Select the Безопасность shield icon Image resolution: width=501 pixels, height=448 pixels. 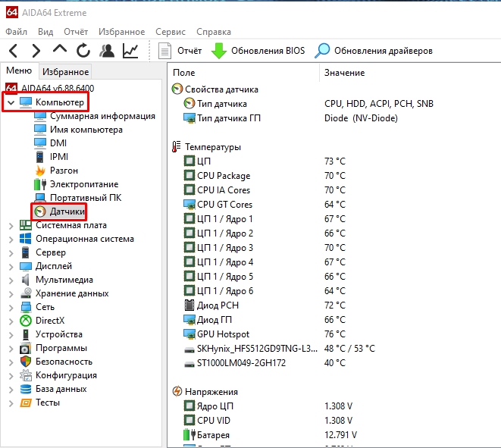[26, 362]
